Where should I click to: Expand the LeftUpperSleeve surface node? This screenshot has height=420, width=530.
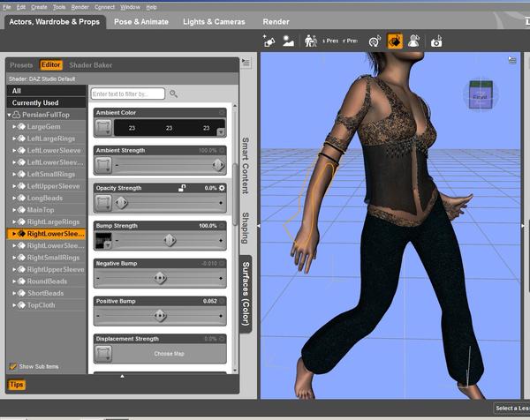coord(14,186)
